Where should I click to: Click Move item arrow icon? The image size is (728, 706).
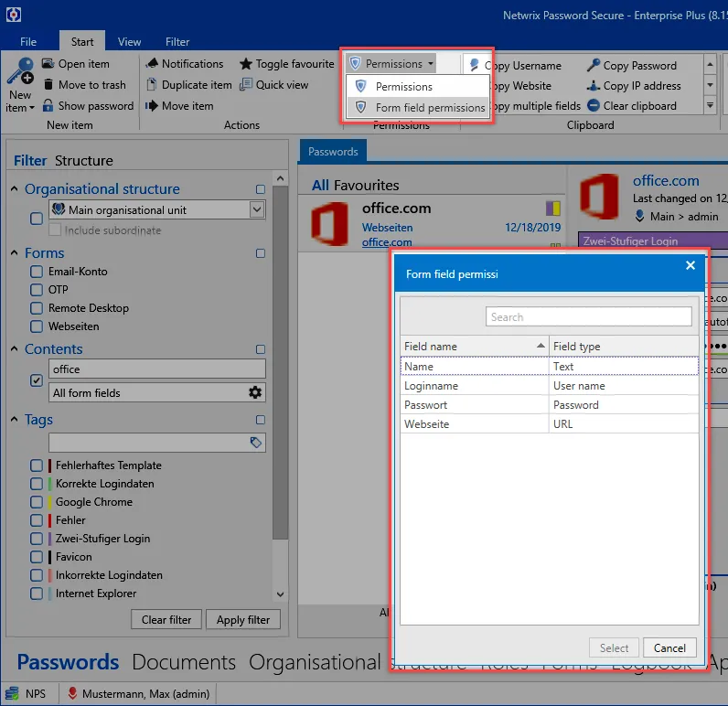click(x=151, y=106)
